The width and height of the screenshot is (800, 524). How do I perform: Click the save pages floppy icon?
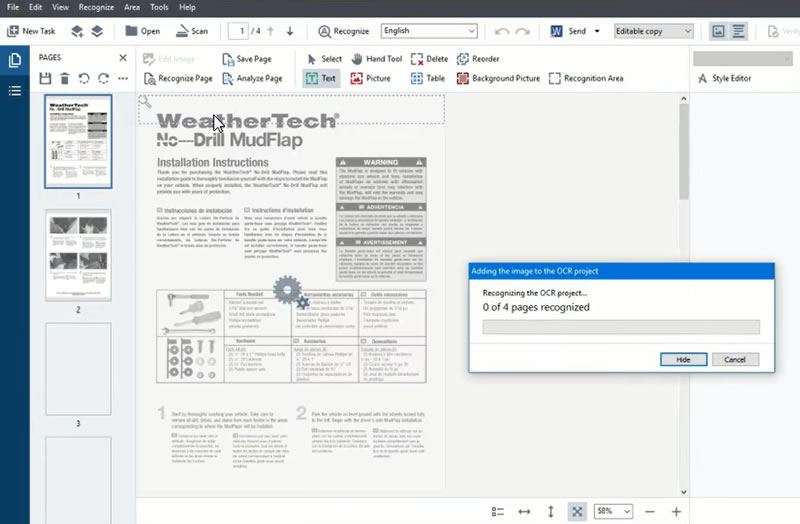pos(45,78)
